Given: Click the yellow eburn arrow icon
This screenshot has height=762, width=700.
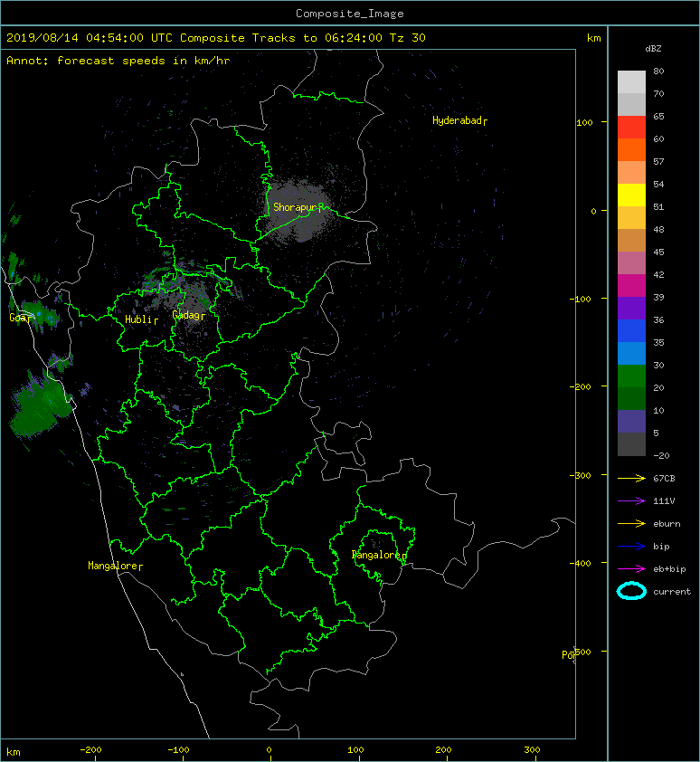Looking at the screenshot, I should pyautogui.click(x=631, y=523).
